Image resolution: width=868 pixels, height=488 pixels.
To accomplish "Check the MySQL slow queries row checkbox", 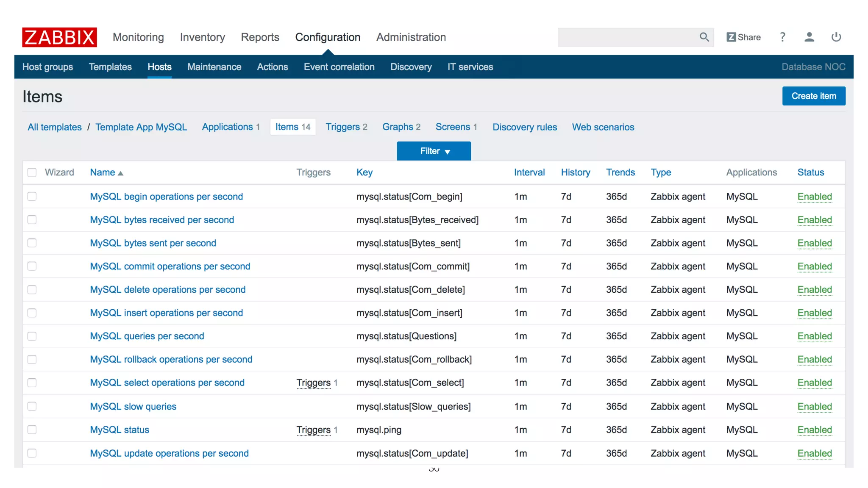I will pyautogui.click(x=32, y=406).
